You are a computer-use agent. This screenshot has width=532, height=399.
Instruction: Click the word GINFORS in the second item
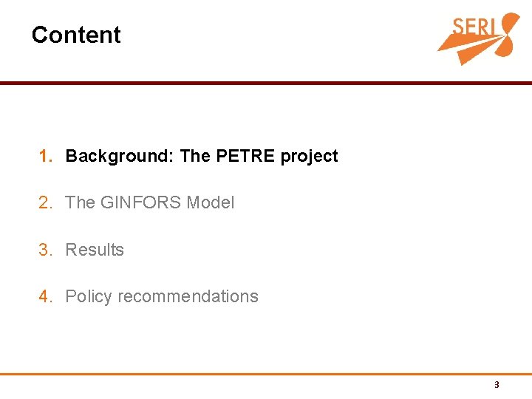tap(141, 202)
